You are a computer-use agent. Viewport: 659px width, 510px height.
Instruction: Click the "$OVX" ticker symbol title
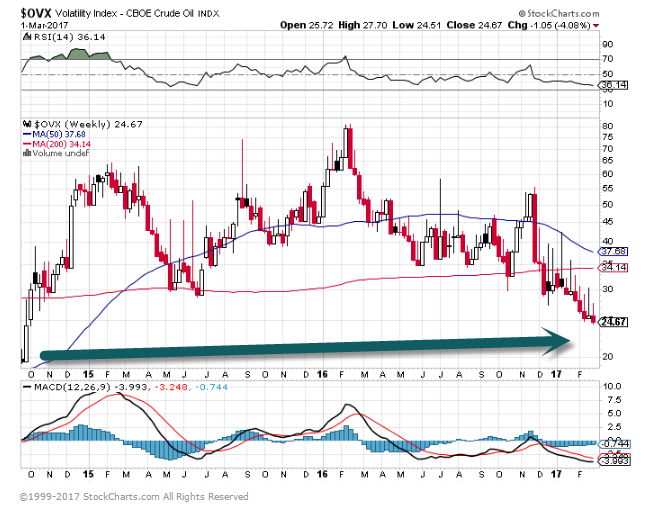pos(36,13)
